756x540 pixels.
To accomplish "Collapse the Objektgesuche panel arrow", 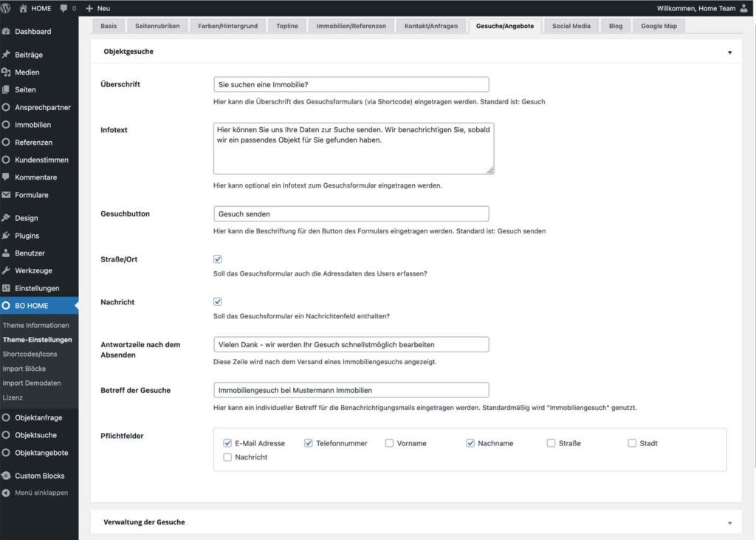I will pyautogui.click(x=729, y=52).
